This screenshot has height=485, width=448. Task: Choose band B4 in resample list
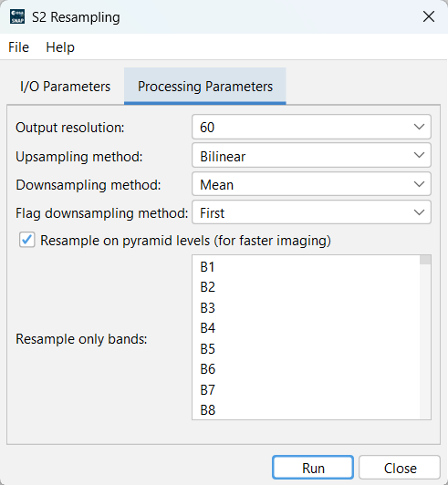(x=306, y=328)
